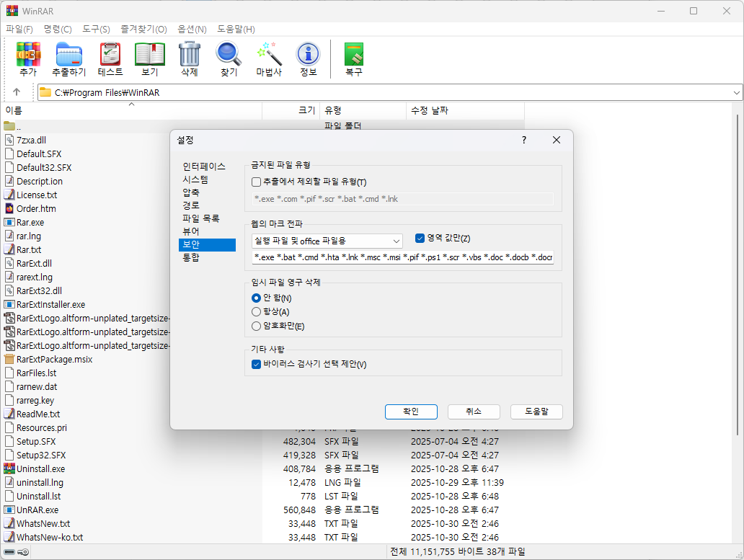Click the 삭제 (Delete) trash can icon
Viewport: 744px width, 560px height.
pyautogui.click(x=190, y=54)
